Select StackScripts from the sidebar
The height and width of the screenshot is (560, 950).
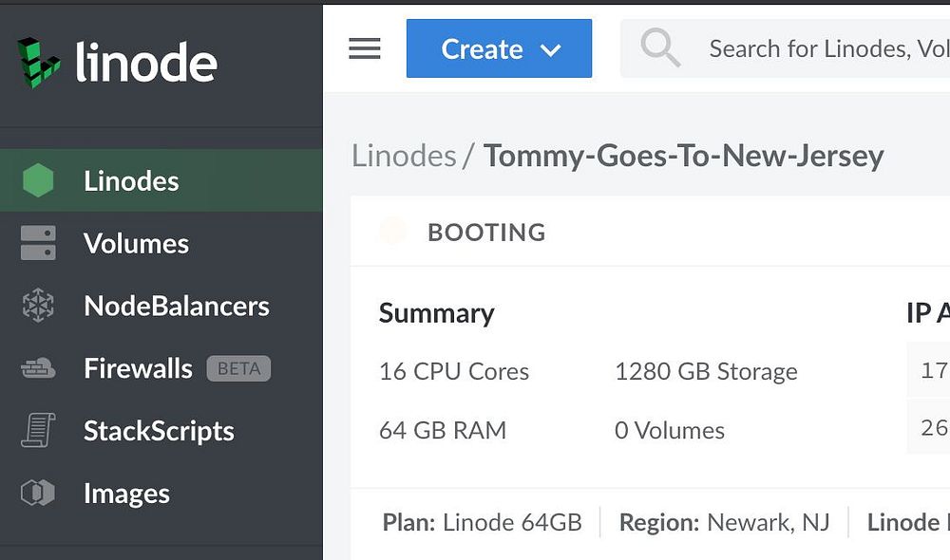159,431
